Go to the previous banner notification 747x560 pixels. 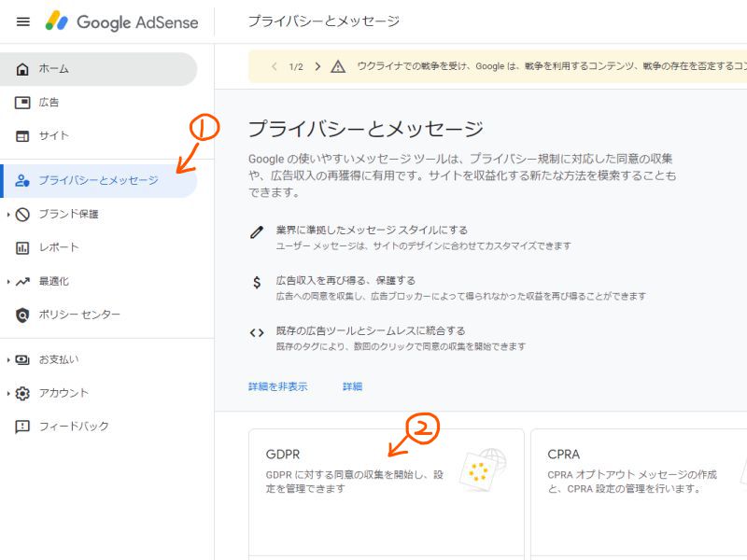[274, 66]
